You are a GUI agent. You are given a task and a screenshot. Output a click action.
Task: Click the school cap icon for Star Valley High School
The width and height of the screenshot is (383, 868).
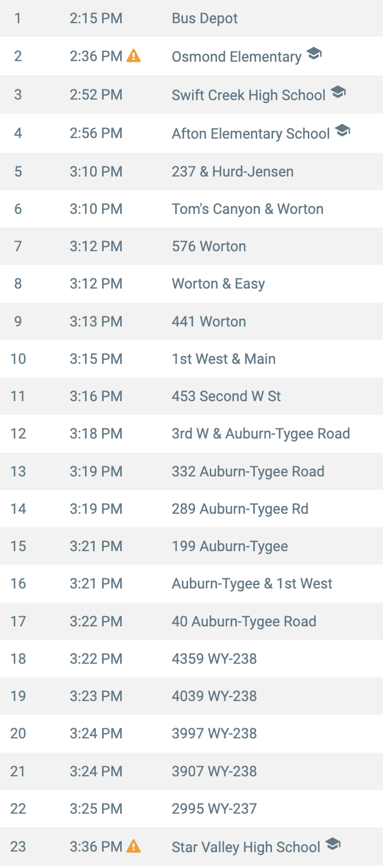pos(333,845)
